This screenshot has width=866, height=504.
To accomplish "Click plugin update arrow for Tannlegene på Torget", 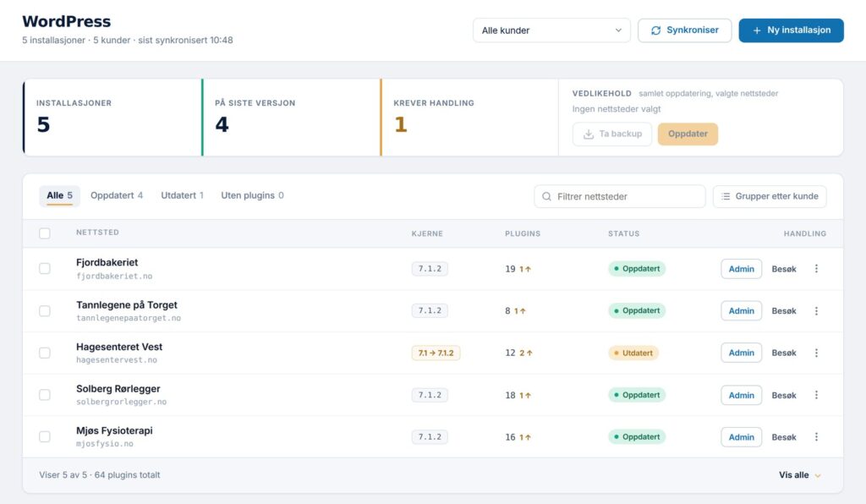I will [523, 311].
